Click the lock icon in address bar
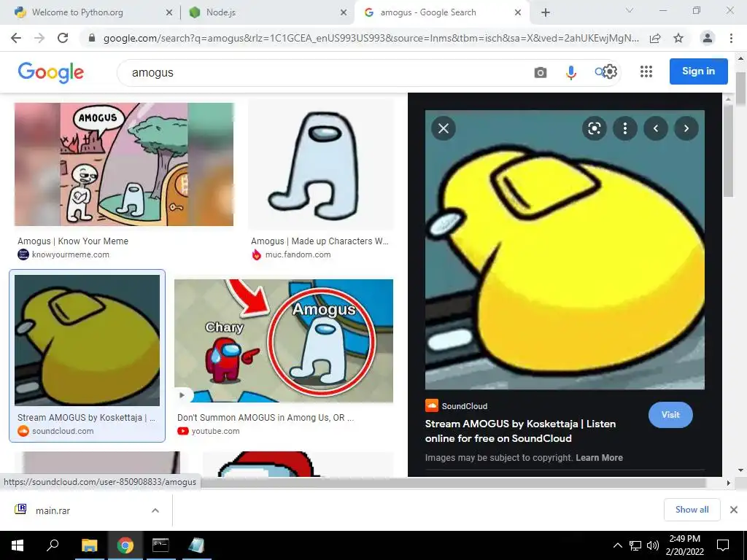 (92, 38)
